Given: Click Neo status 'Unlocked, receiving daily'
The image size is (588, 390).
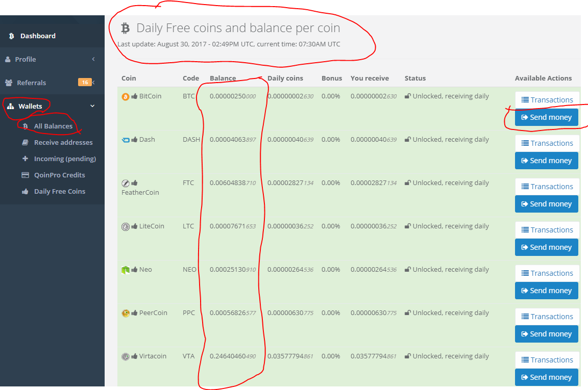Looking at the screenshot, I should tap(451, 269).
